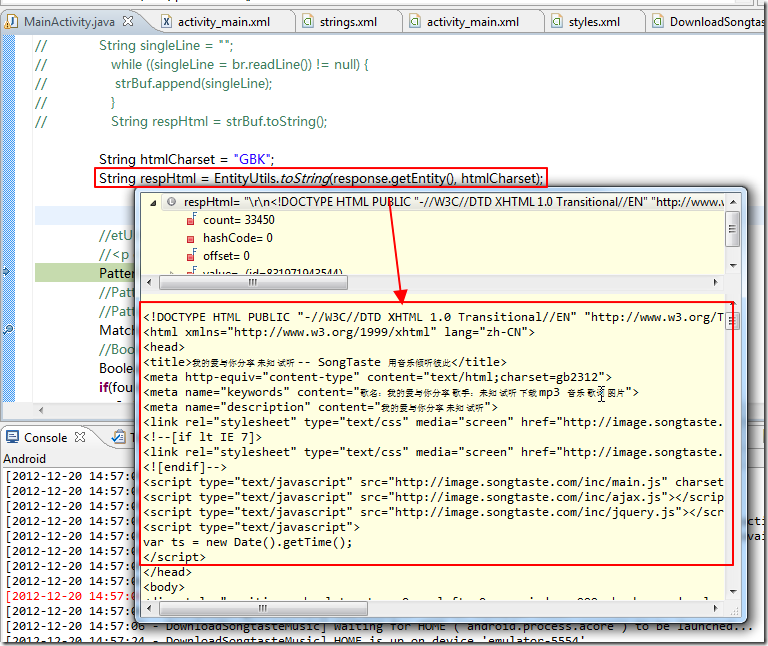Viewport: 768px width, 646px height.
Task: Click the debug instruction pointer marker in gutter
Action: coord(8,272)
